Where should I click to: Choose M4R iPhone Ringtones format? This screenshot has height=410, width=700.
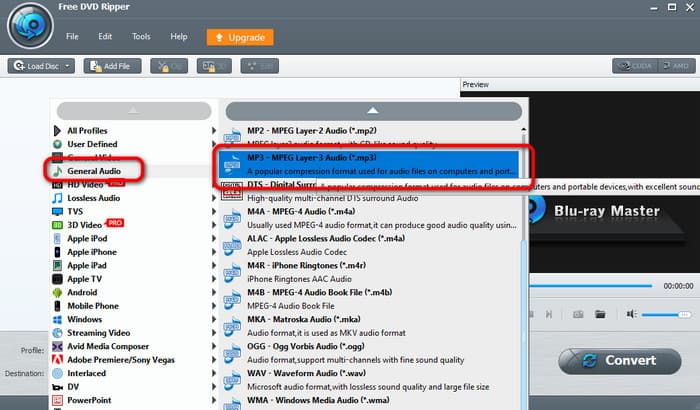(371, 272)
